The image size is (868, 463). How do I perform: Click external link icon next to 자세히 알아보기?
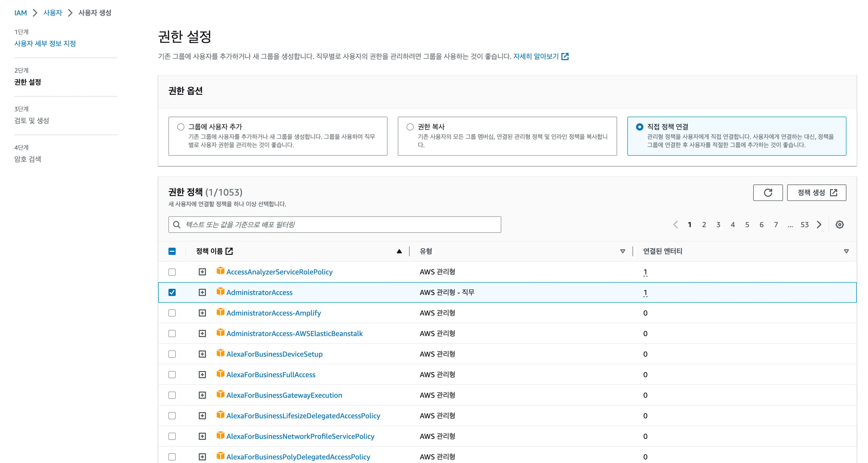[565, 57]
